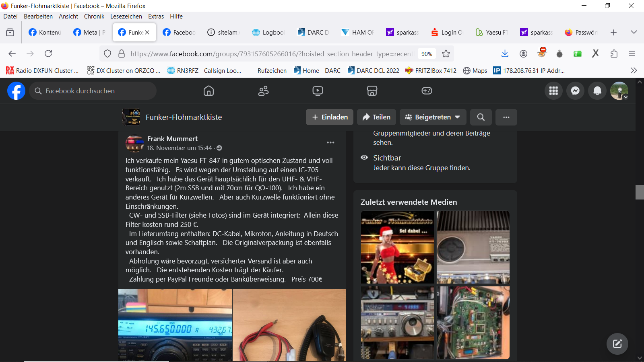The image size is (644, 362).
Task: Click the URL address bar
Action: click(x=271, y=54)
